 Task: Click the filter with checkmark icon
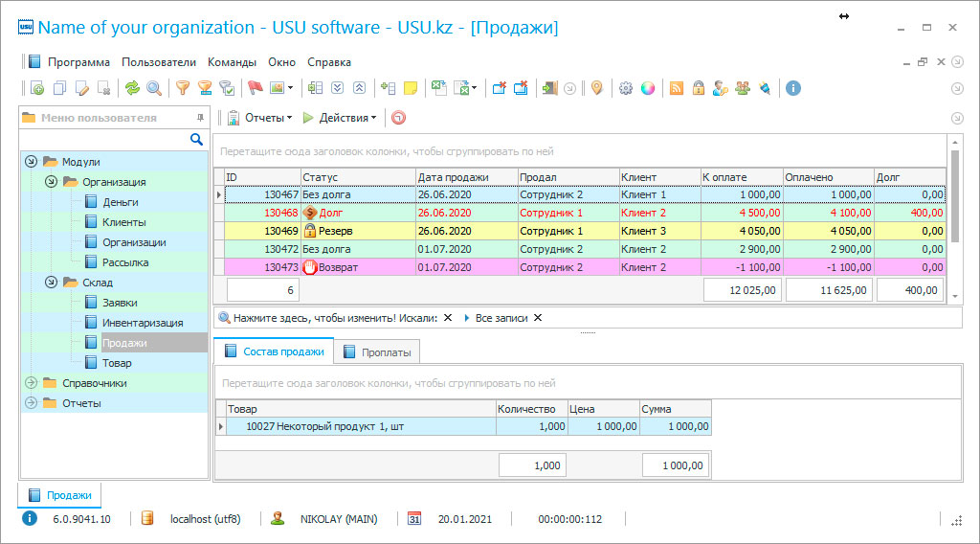click(x=228, y=88)
